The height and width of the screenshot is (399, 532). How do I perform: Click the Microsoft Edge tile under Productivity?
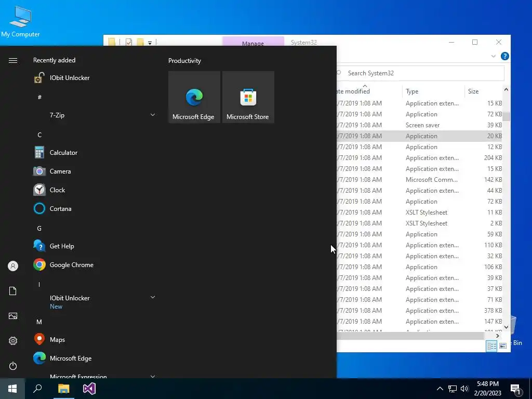[194, 97]
